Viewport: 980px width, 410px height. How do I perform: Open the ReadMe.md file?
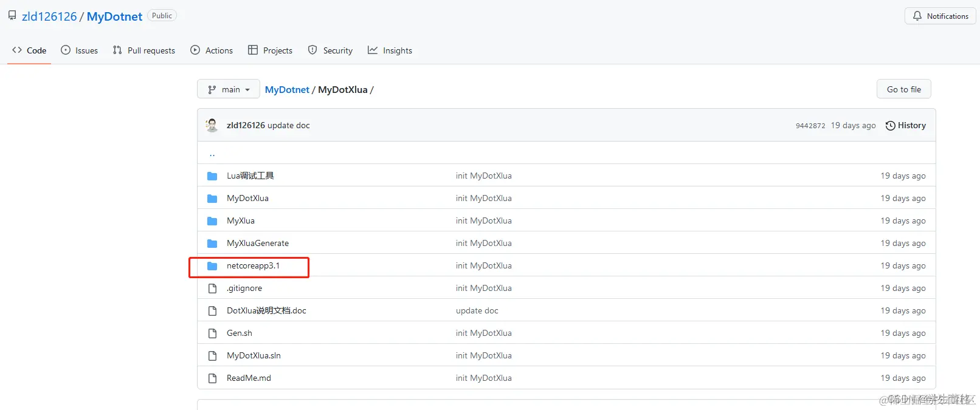[249, 378]
